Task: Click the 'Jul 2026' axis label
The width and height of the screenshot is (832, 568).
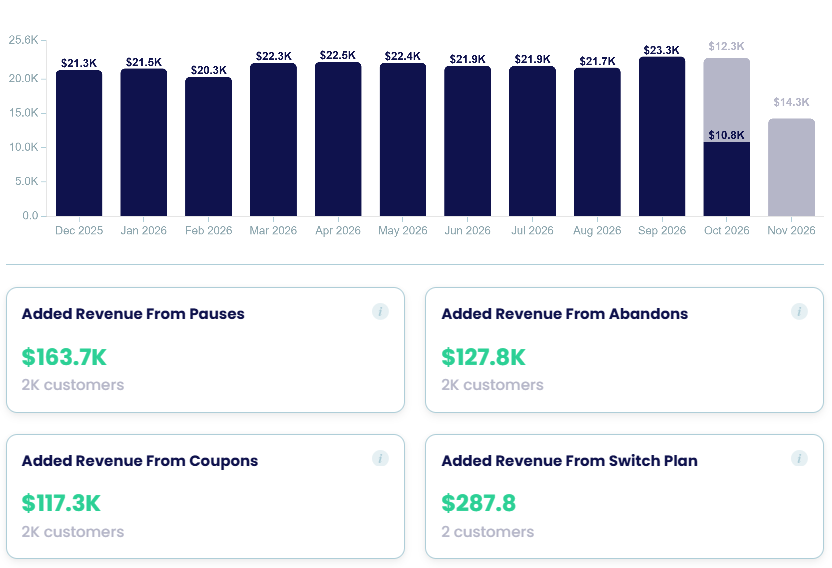Action: click(x=532, y=230)
